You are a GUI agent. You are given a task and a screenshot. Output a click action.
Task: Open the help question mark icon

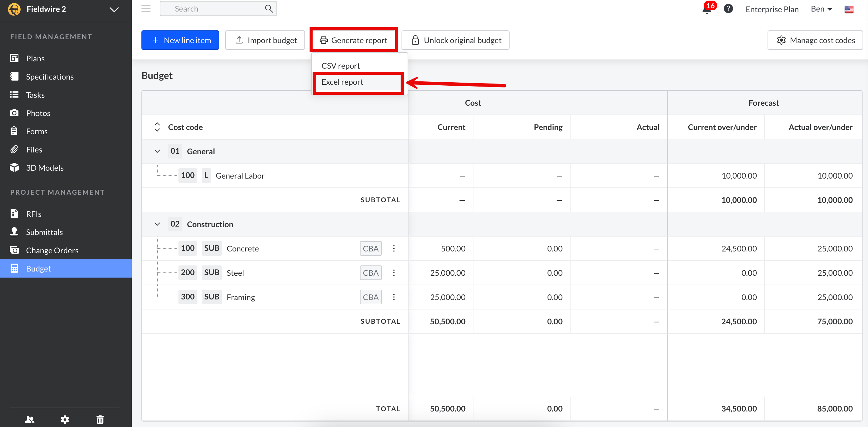pyautogui.click(x=728, y=9)
